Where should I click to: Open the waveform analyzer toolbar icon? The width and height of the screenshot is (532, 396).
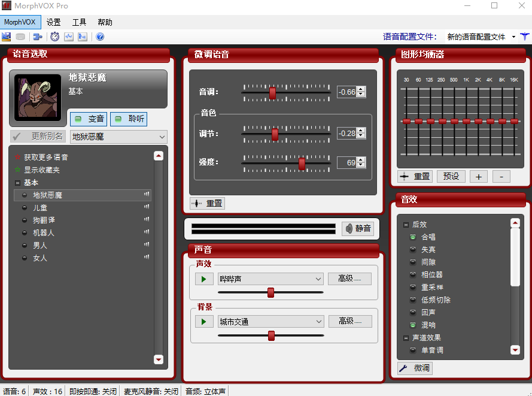pyautogui.click(x=69, y=37)
